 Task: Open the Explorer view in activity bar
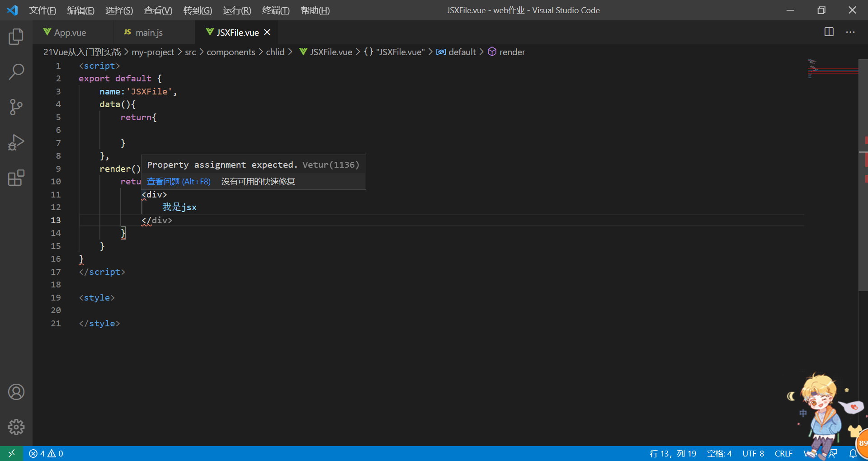pos(16,37)
